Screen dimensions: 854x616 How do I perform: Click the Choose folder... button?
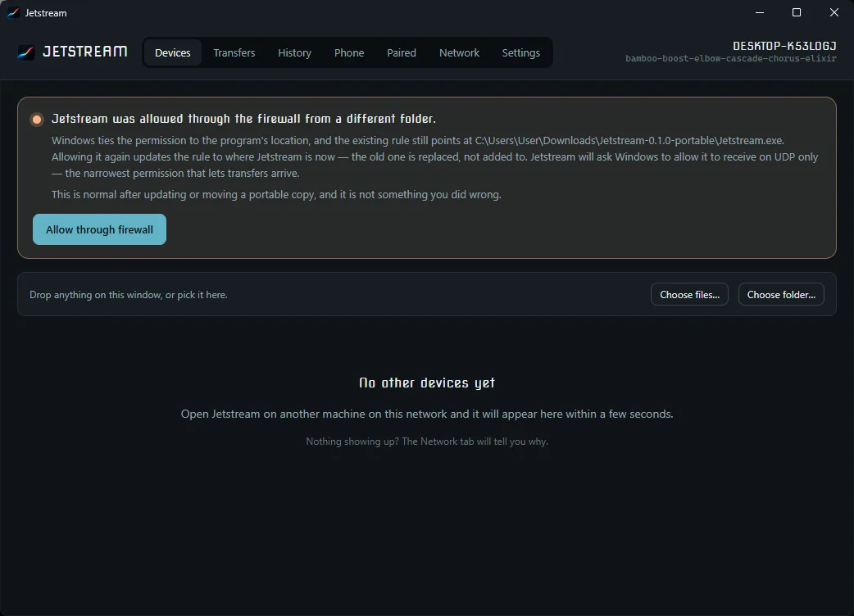coord(781,294)
